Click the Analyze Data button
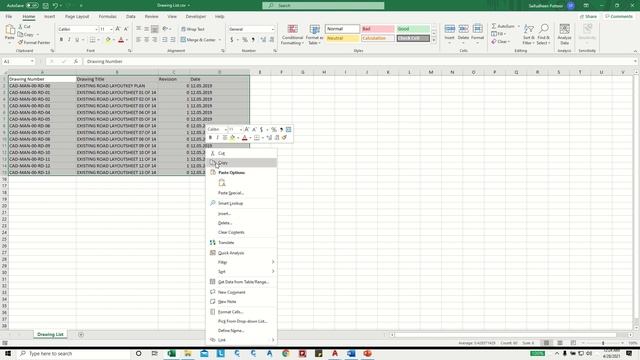Image resolution: width=640 pixels, height=360 pixels. click(x=564, y=34)
